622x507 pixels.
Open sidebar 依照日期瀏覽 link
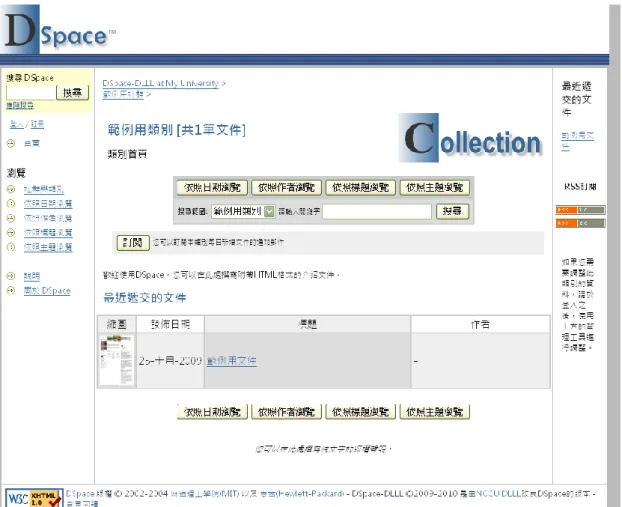point(48,204)
